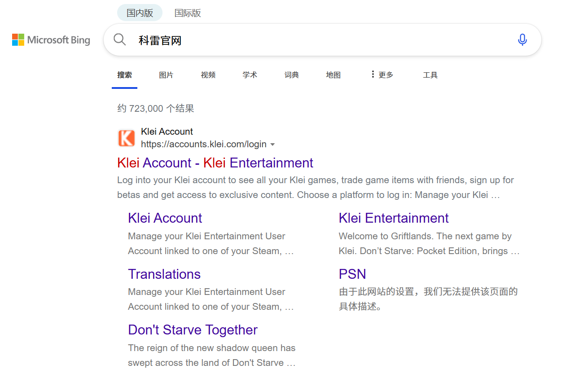Click the 工具 option

click(x=430, y=75)
